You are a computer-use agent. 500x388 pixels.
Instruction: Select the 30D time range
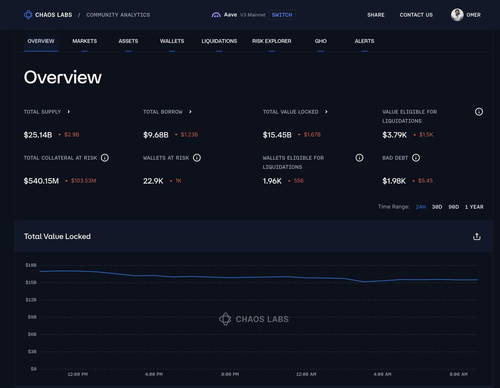tap(437, 207)
